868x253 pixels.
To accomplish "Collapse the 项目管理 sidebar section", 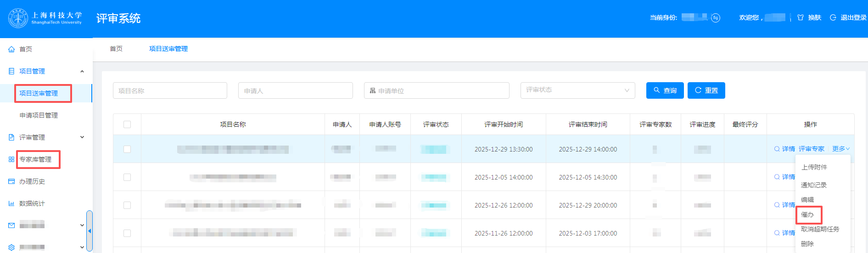I will coord(82,71).
